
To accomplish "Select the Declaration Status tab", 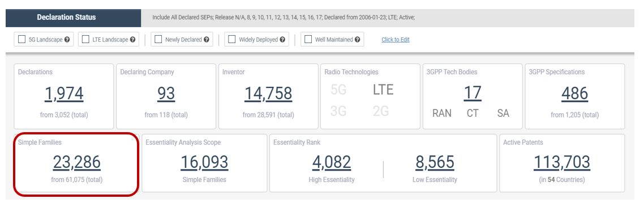I will 73,18.
